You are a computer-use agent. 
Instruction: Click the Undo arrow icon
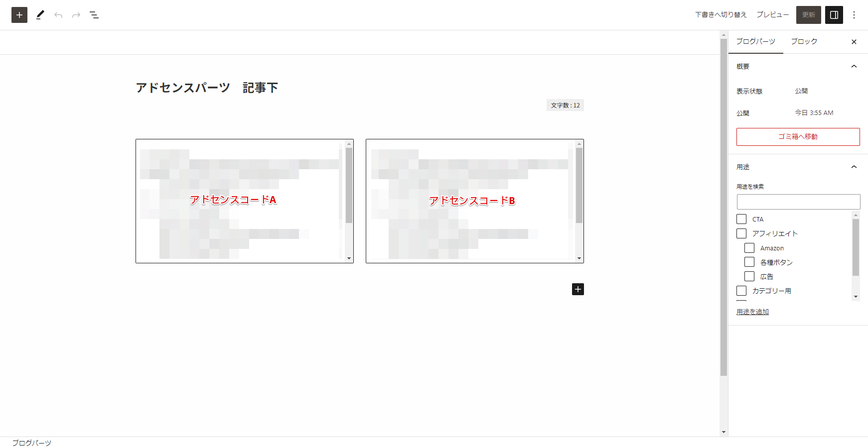[x=58, y=15]
